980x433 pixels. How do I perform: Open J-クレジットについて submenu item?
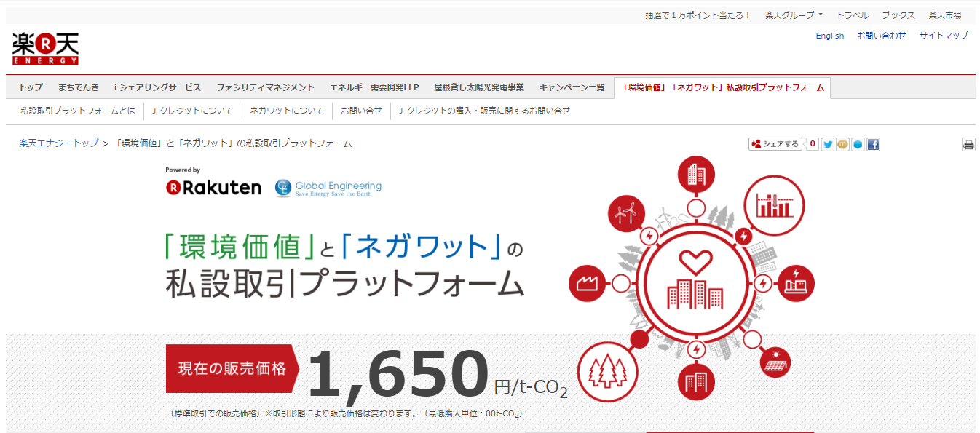click(x=192, y=111)
